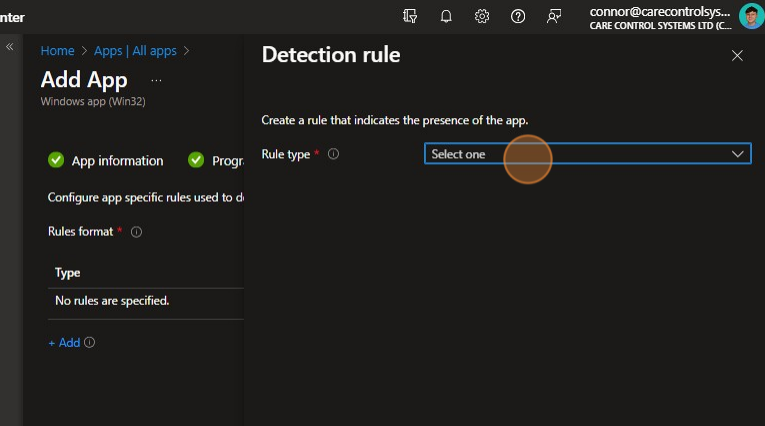The height and width of the screenshot is (426, 765).
Task: Click the info icon next to Add
Action: 90,343
